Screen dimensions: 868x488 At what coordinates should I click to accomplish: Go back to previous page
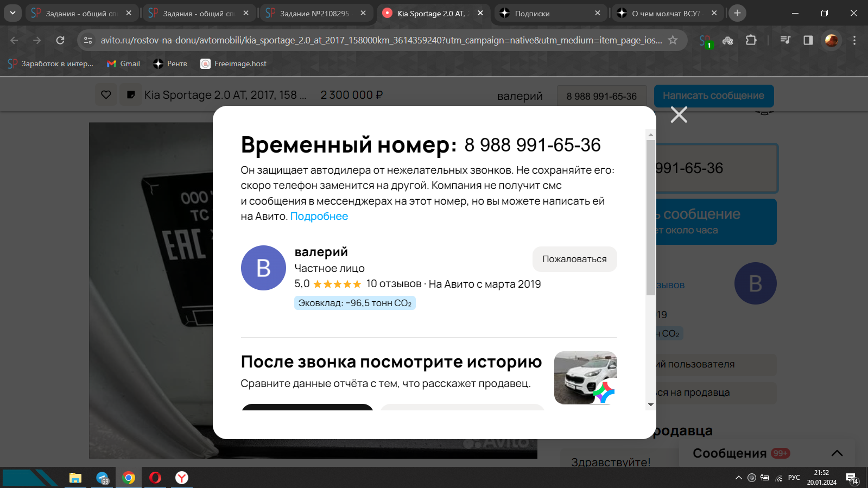tap(14, 40)
